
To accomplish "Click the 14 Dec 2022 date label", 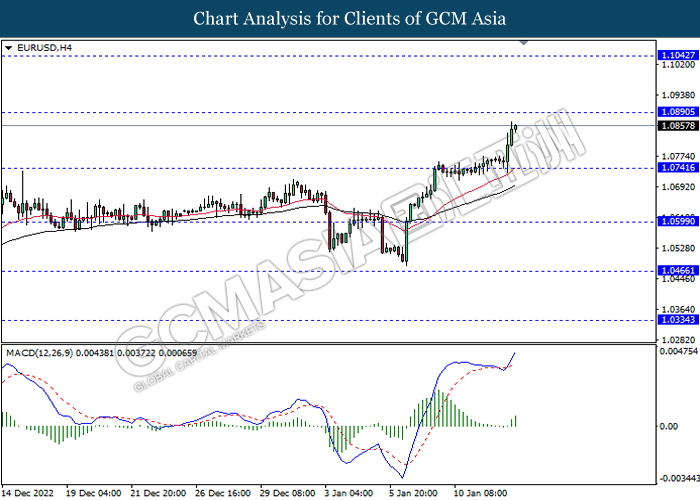I will [28, 493].
